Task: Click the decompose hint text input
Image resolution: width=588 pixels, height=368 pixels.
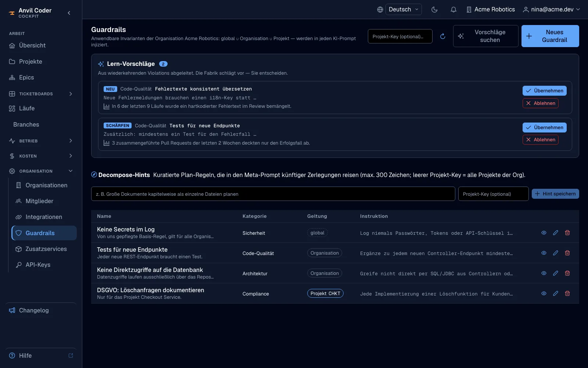Action: tap(273, 194)
